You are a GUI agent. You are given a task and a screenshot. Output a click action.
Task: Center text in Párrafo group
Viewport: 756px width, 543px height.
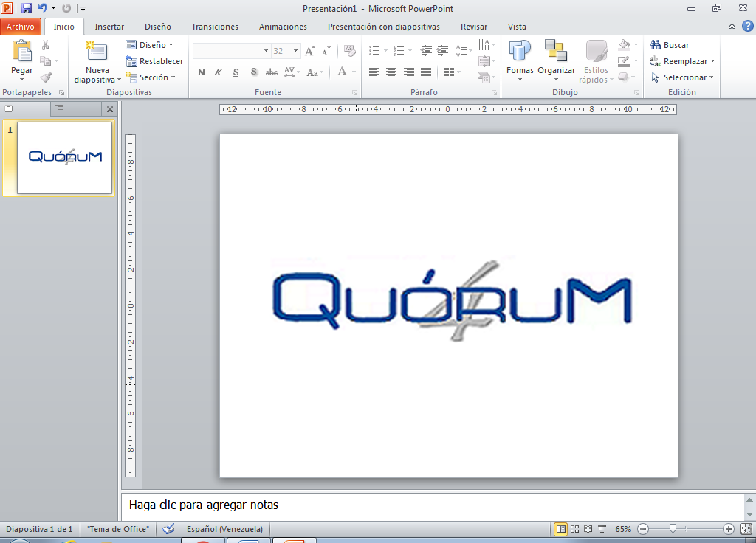[x=391, y=72]
